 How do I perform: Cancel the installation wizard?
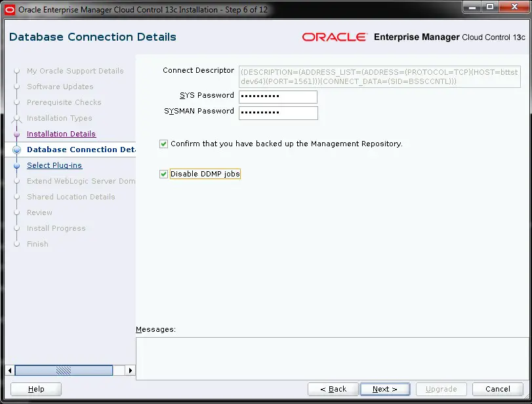point(497,389)
